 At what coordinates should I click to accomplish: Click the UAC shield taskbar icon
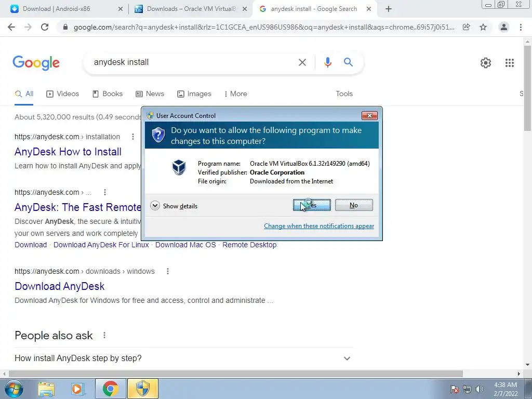click(143, 389)
